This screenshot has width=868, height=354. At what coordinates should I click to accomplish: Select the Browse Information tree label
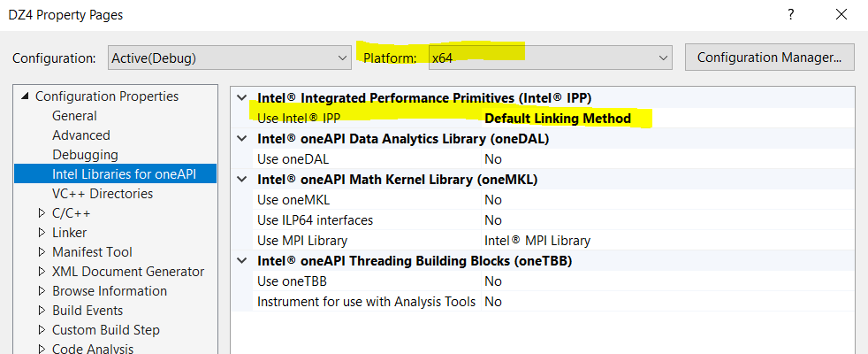point(109,291)
